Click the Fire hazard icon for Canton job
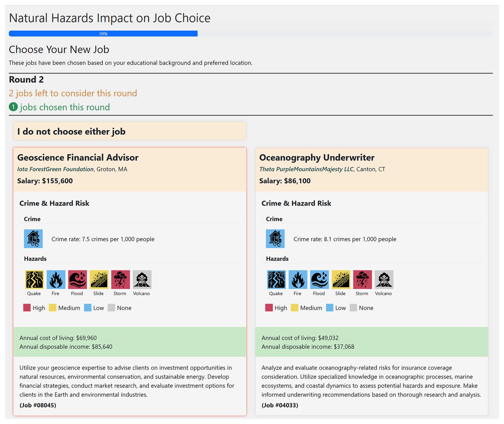The width and height of the screenshot is (504, 424). tap(298, 279)
